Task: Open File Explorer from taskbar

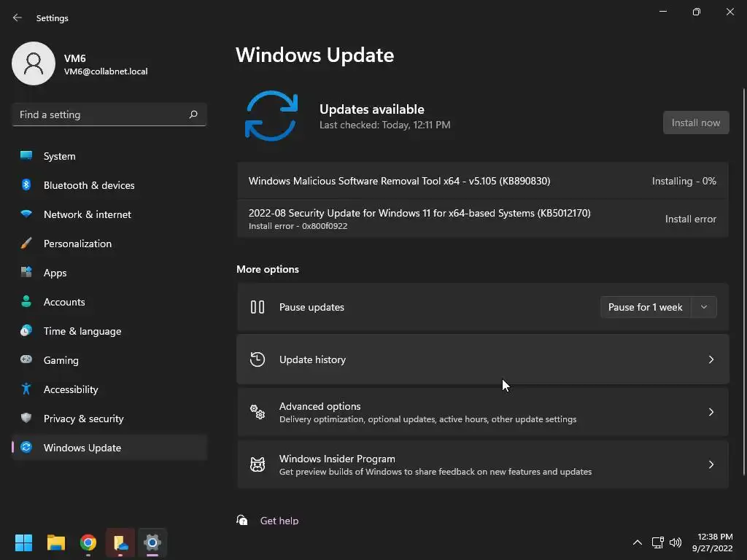Action: pos(55,542)
